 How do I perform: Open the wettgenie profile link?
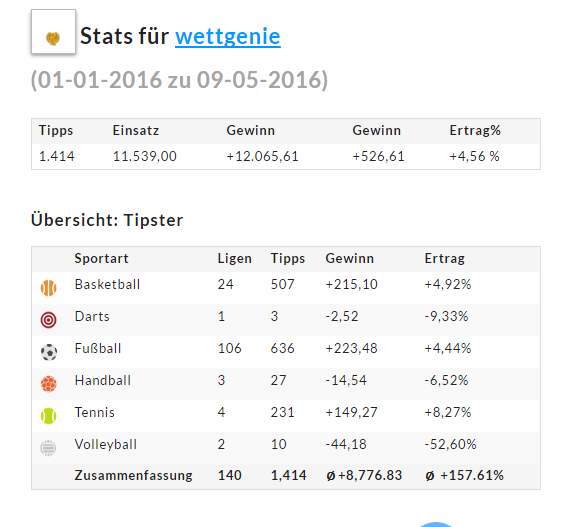tap(228, 36)
